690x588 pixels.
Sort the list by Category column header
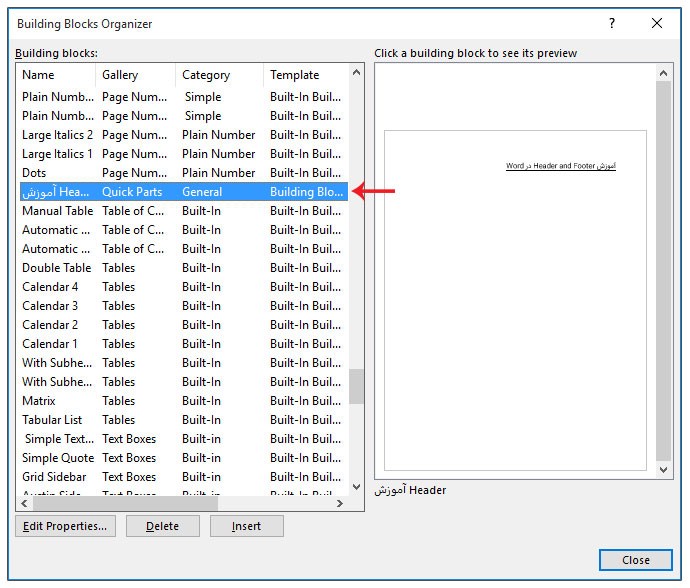click(218, 75)
